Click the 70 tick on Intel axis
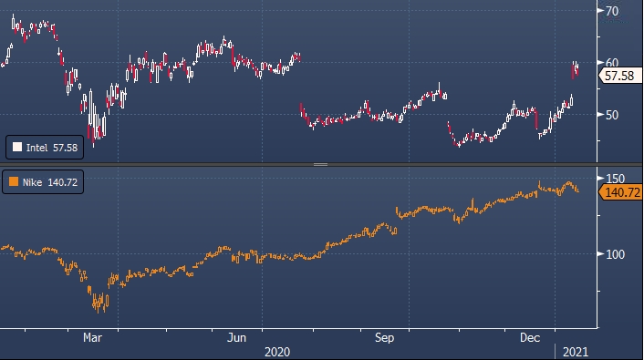644x360 pixels. pos(612,11)
